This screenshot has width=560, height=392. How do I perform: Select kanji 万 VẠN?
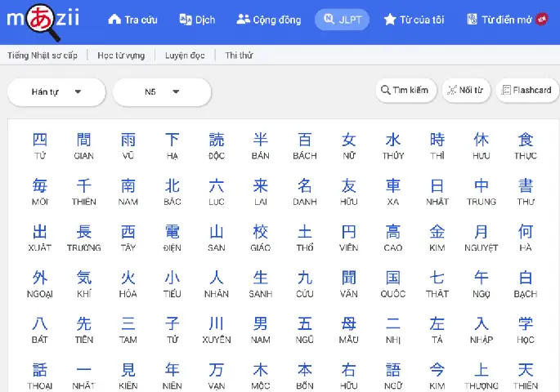pyautogui.click(x=217, y=376)
